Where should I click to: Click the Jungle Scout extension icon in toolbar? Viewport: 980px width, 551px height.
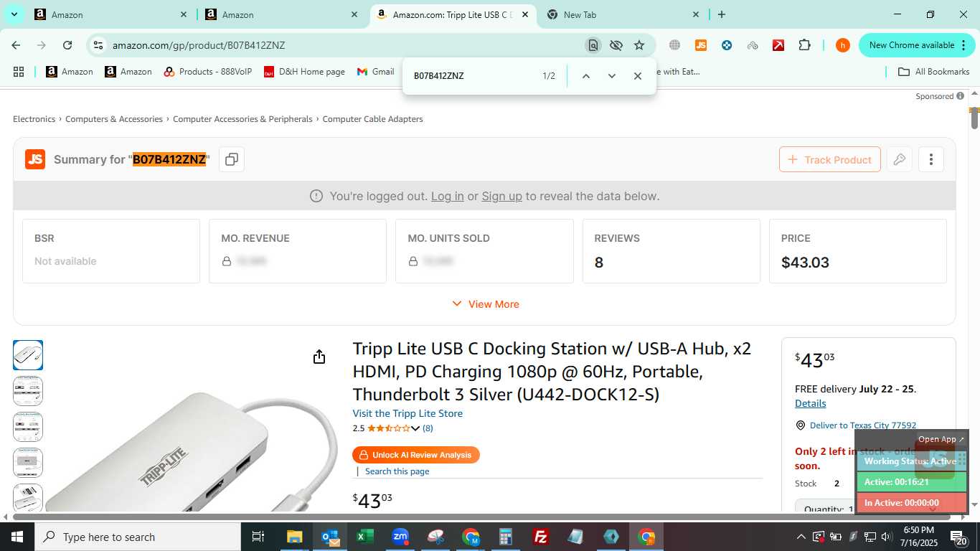coord(701,45)
